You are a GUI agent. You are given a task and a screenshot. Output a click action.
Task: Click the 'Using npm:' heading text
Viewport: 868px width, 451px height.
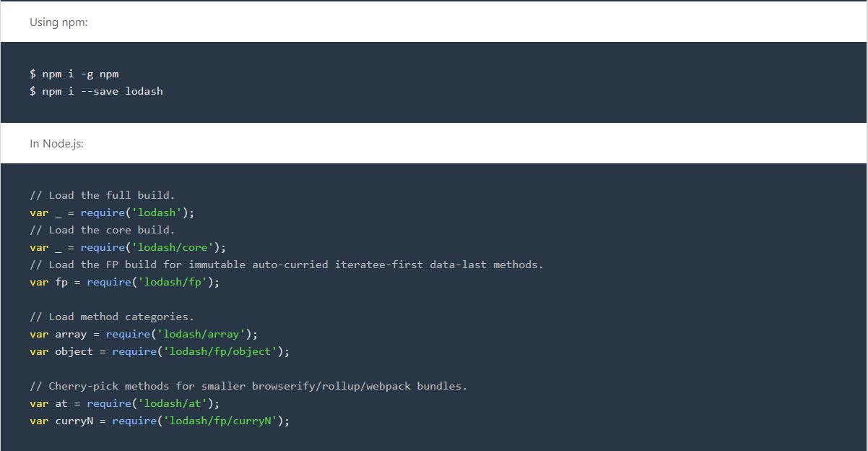click(58, 22)
